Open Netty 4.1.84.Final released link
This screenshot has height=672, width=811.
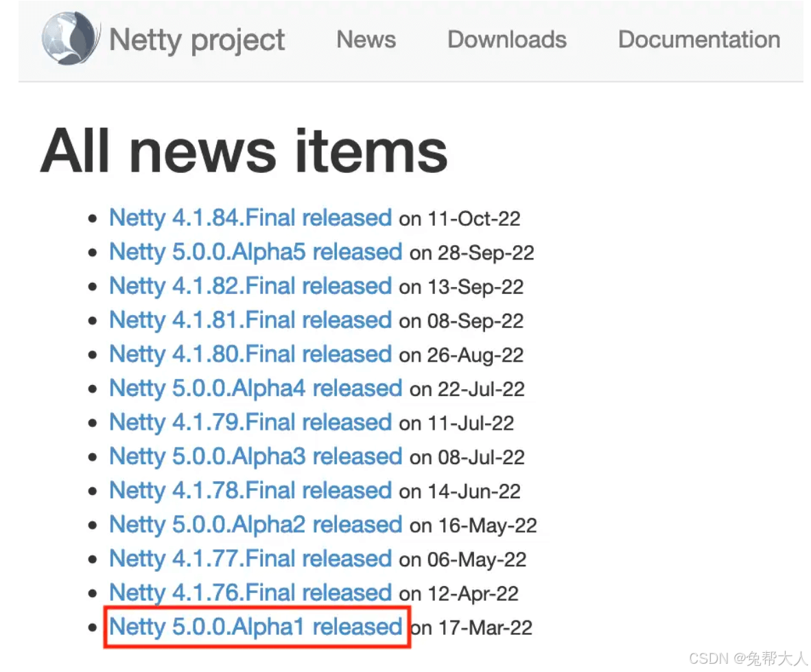(x=250, y=218)
